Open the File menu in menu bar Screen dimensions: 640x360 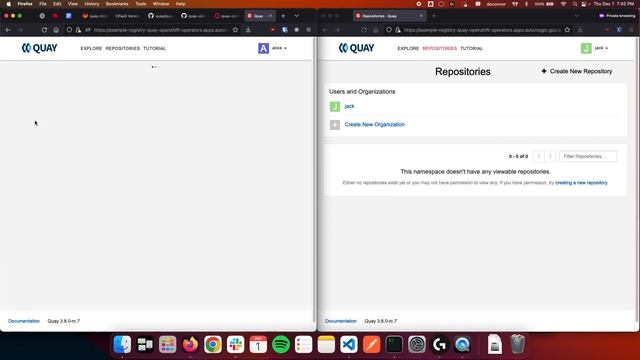pos(42,4)
